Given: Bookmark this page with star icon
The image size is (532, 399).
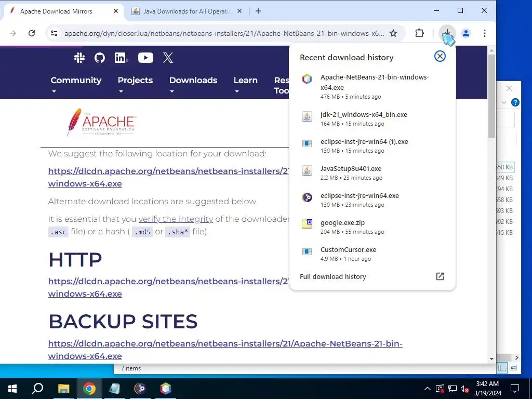Looking at the screenshot, I should tap(393, 33).
